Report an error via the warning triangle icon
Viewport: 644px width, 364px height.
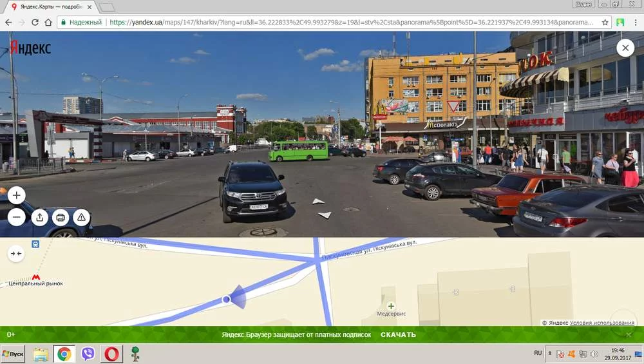(x=82, y=218)
